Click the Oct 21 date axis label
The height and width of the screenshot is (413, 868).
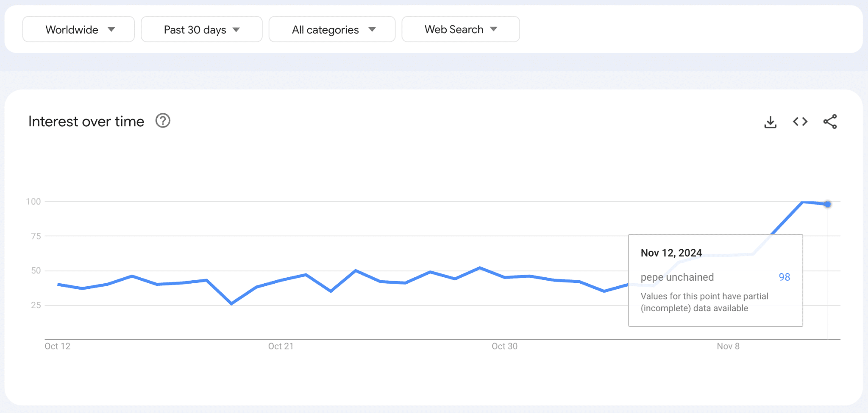pos(281,346)
